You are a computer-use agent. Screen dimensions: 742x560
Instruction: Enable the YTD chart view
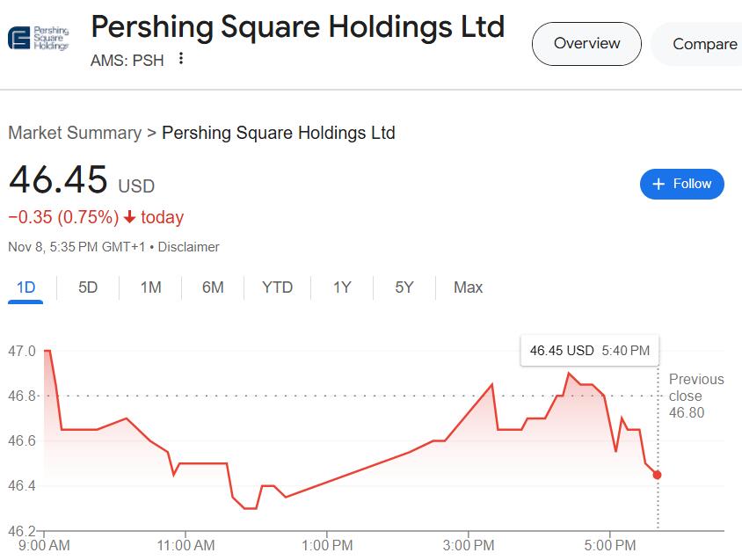(276, 287)
